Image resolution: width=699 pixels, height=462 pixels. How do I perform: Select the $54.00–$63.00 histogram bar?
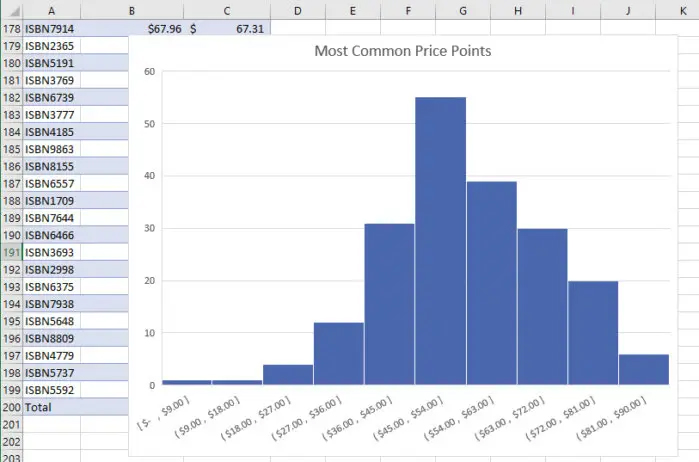pyautogui.click(x=491, y=283)
